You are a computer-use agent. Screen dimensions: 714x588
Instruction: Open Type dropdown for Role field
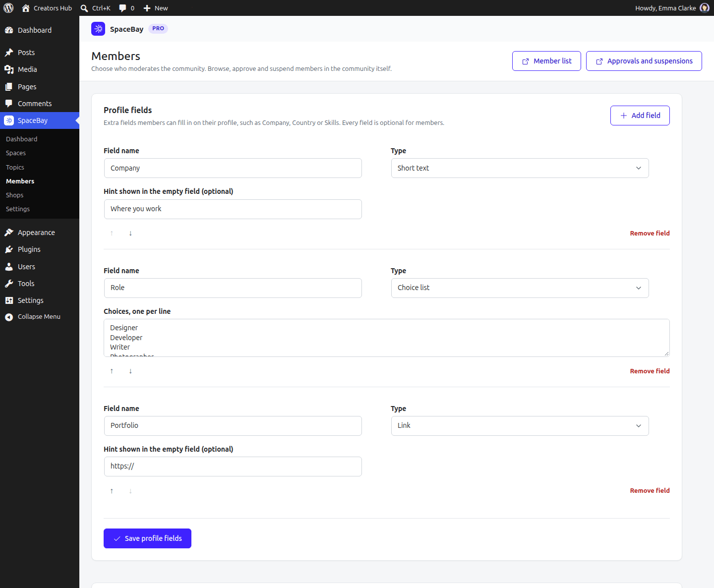pyautogui.click(x=520, y=288)
